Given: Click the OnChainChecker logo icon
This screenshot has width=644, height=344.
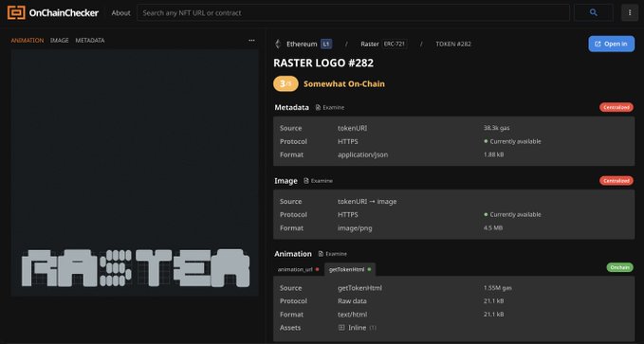Looking at the screenshot, I should click(x=16, y=12).
